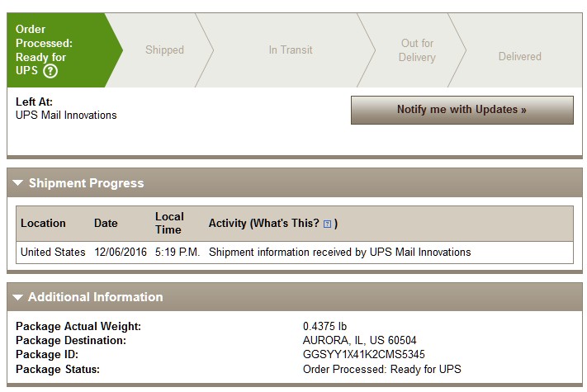This screenshot has width=587, height=392.
Task: Click the Additional Information header title
Action: 96,297
